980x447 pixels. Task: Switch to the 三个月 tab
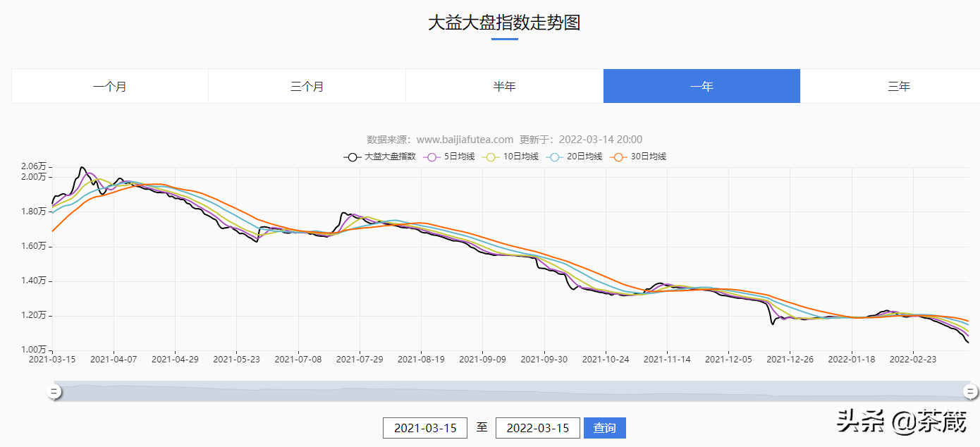pyautogui.click(x=307, y=86)
